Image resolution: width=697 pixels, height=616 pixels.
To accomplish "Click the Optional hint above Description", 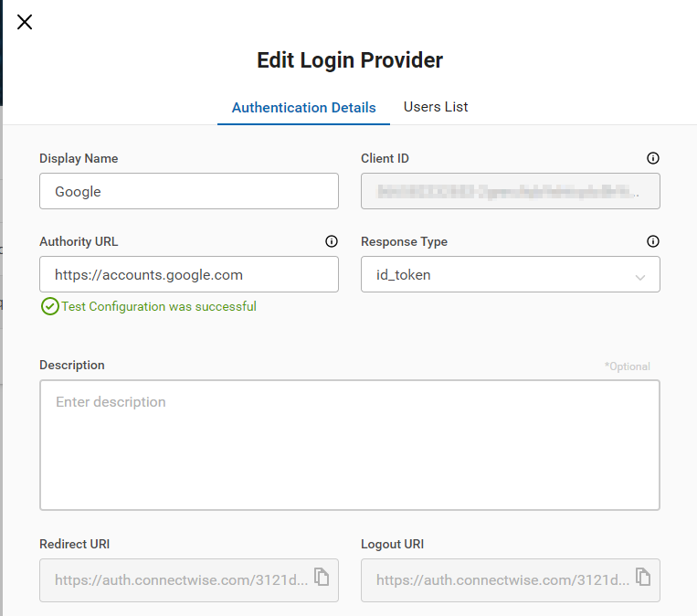I will [x=627, y=366].
